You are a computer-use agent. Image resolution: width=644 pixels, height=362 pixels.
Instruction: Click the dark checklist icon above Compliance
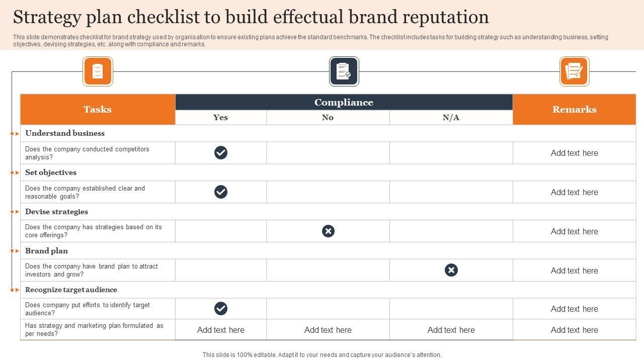[x=344, y=71]
